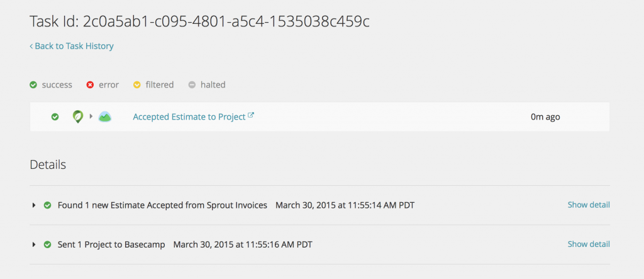Expand the Sent 1 Project to Basecamp triangle
This screenshot has width=644, height=279.
point(34,244)
